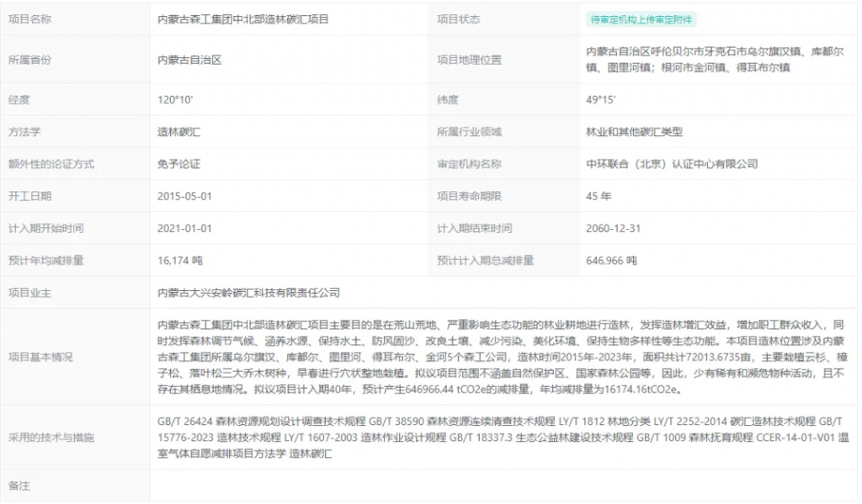Click the 林业和其他碳汇类型 industry field value
Viewport: 862px width, 504px height.
point(634,132)
